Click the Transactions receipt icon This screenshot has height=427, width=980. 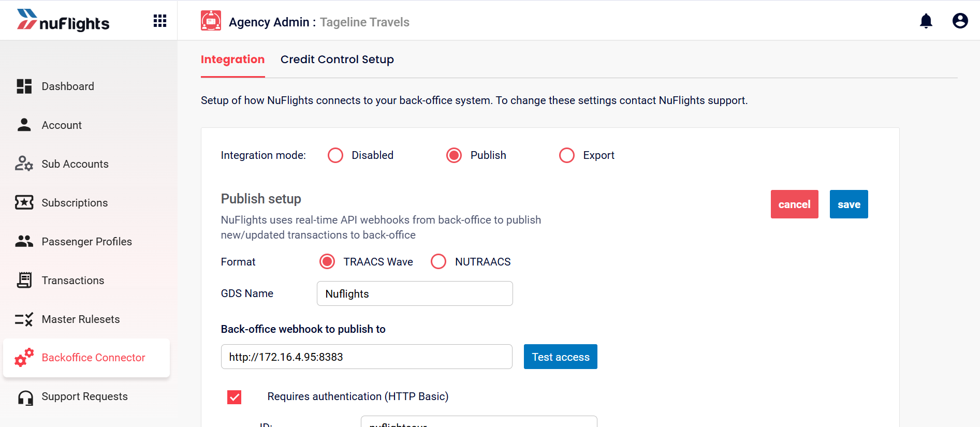[24, 280]
